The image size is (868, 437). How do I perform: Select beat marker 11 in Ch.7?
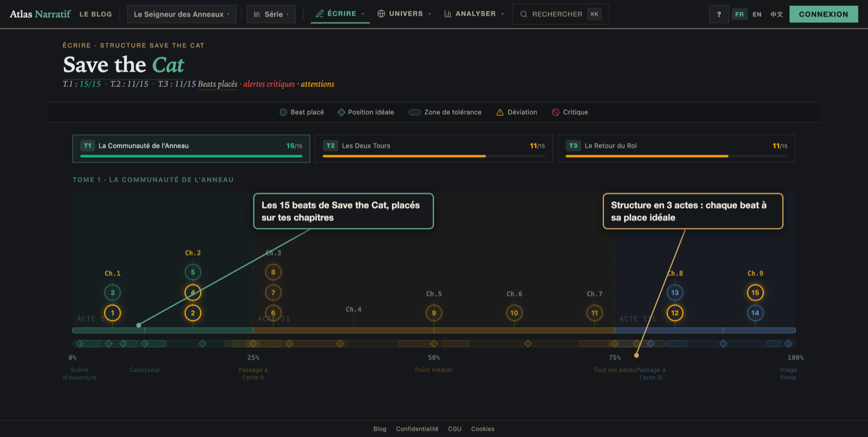click(595, 313)
